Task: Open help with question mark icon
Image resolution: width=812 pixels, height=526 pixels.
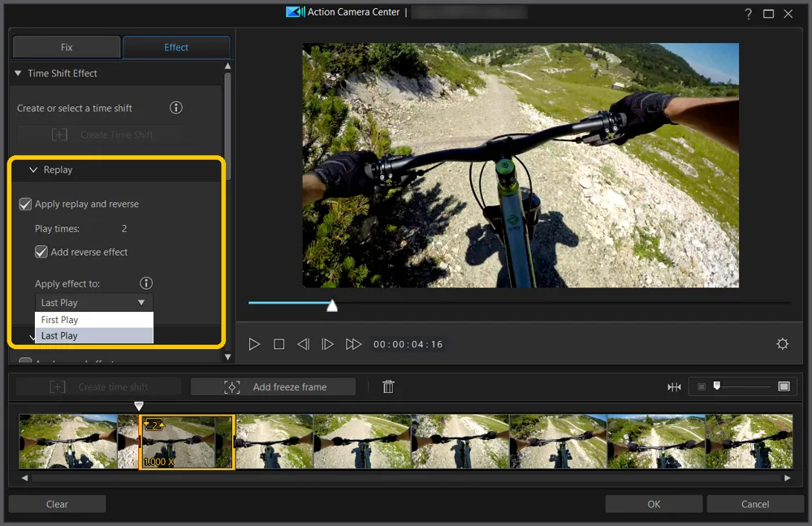Action: [749, 14]
